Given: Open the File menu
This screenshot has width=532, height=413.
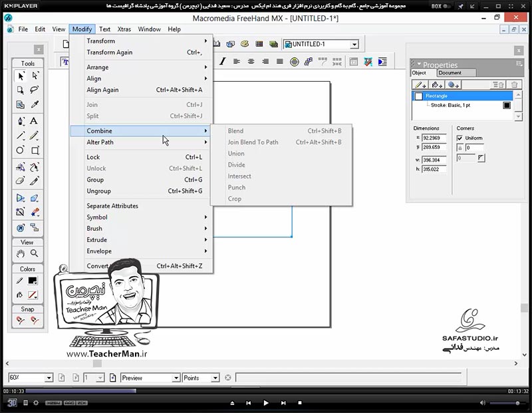Looking at the screenshot, I should click(x=23, y=29).
